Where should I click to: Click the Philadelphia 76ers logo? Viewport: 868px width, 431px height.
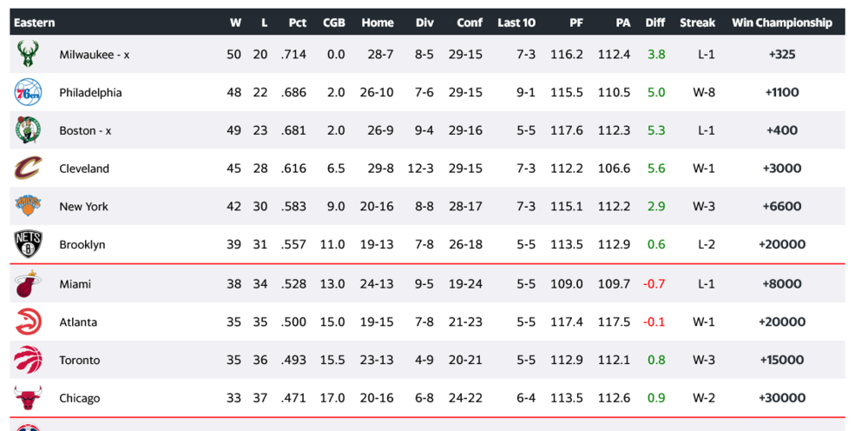tap(27, 92)
